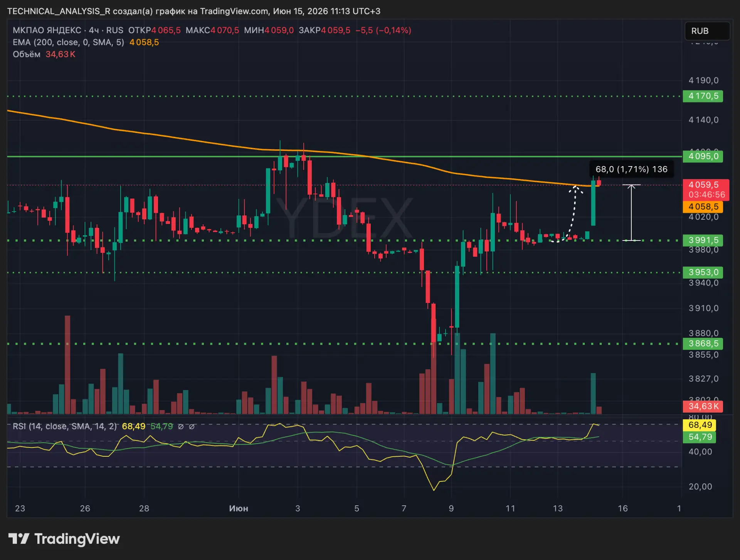740x560 pixels.
Task: Click the green RSI average tag 54,79
Action: tap(700, 437)
